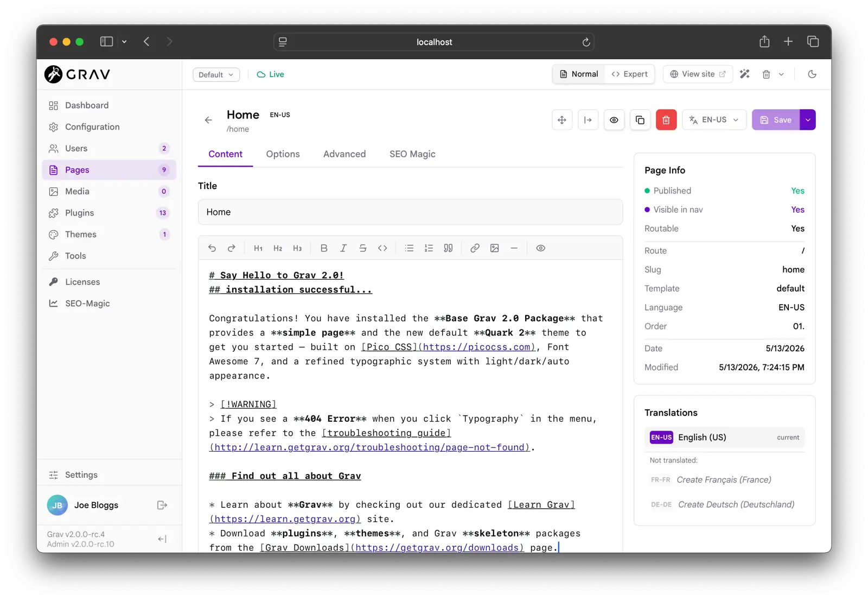This screenshot has width=868, height=601.
Task: Insert a bulleted list
Action: (409, 248)
